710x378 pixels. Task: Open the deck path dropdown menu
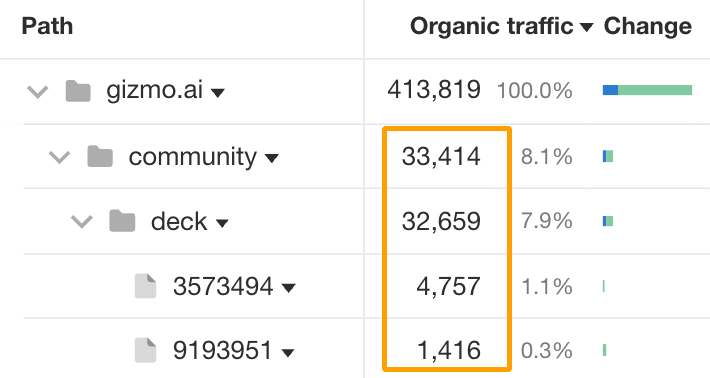pos(222,223)
